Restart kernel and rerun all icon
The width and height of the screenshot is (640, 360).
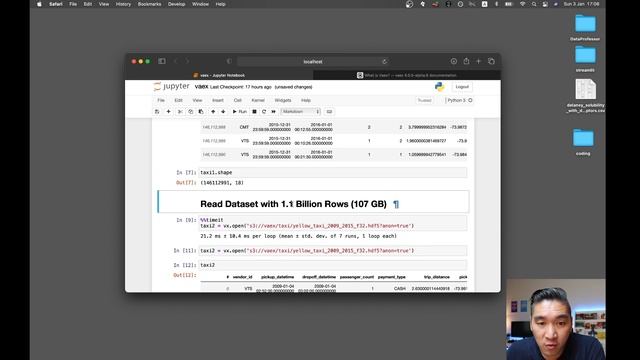tap(273, 111)
